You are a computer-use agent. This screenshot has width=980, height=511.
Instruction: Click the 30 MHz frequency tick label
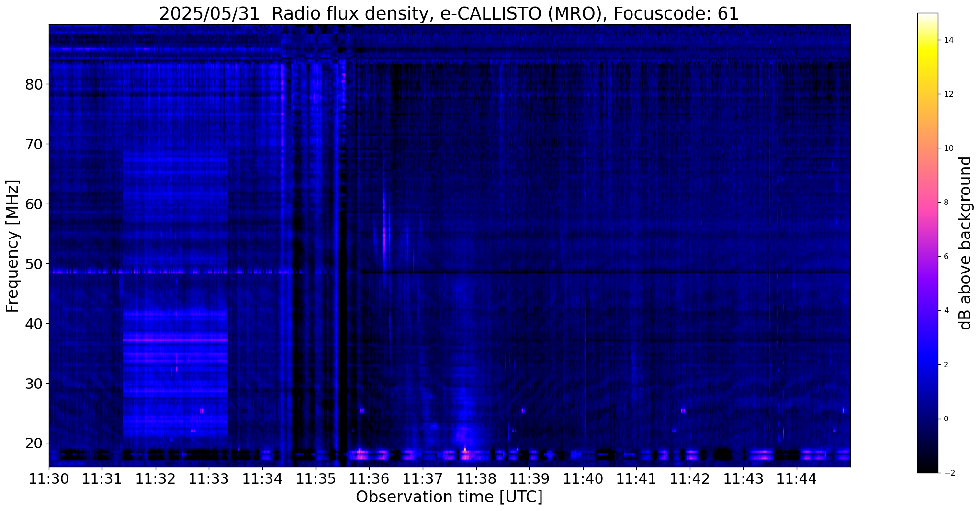coord(34,384)
